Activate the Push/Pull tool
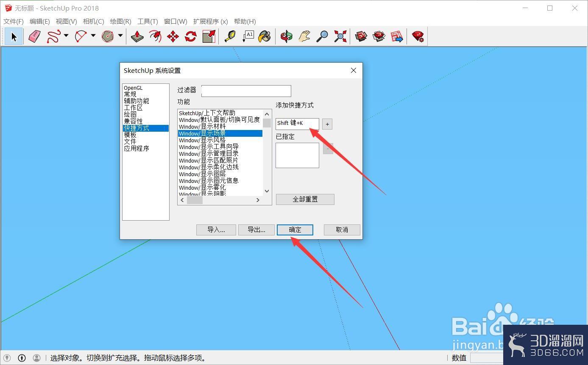The width and height of the screenshot is (588, 365). click(137, 36)
